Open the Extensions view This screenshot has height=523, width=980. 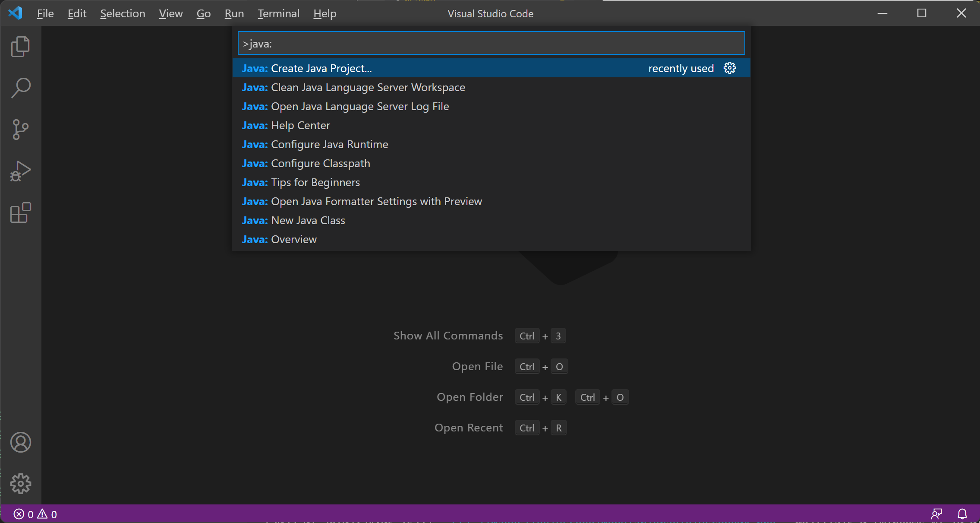[20, 213]
